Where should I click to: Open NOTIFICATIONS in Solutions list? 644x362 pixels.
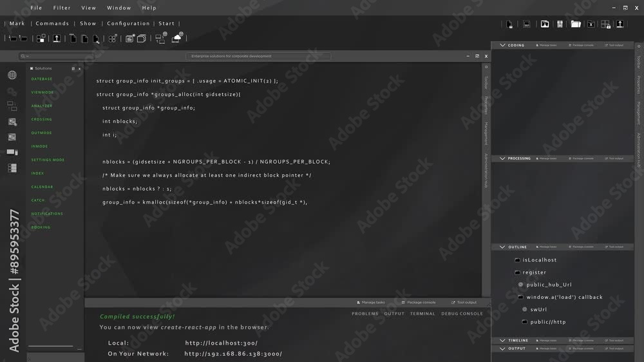(47, 214)
